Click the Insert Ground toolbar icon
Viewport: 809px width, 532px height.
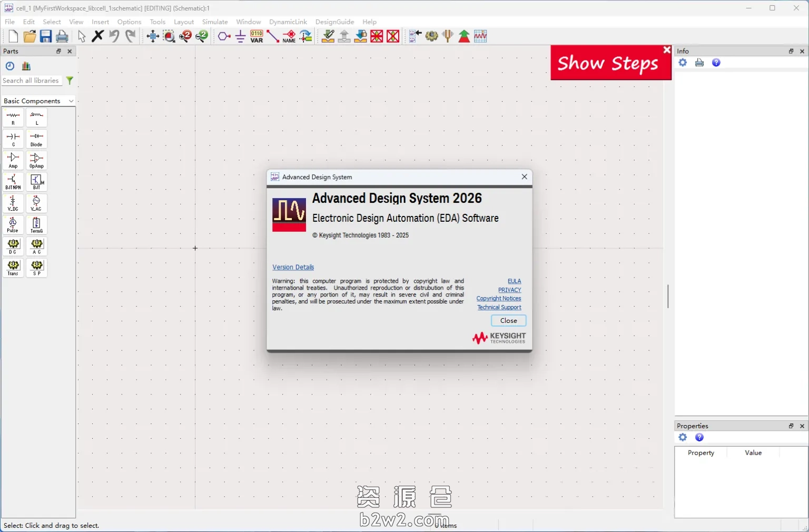[240, 36]
